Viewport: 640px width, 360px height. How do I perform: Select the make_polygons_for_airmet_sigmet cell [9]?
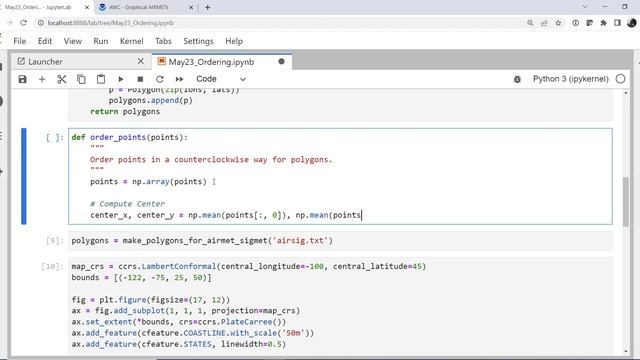[340, 241]
